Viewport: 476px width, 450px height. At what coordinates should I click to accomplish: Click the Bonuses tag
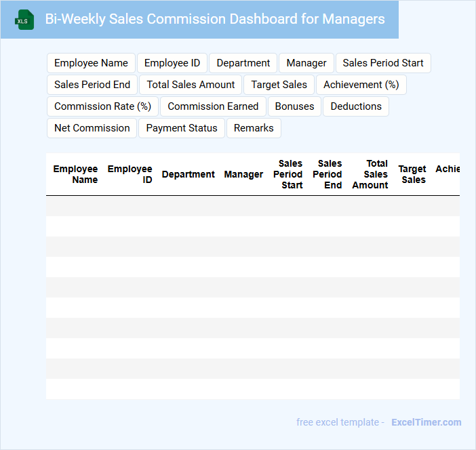coord(295,106)
